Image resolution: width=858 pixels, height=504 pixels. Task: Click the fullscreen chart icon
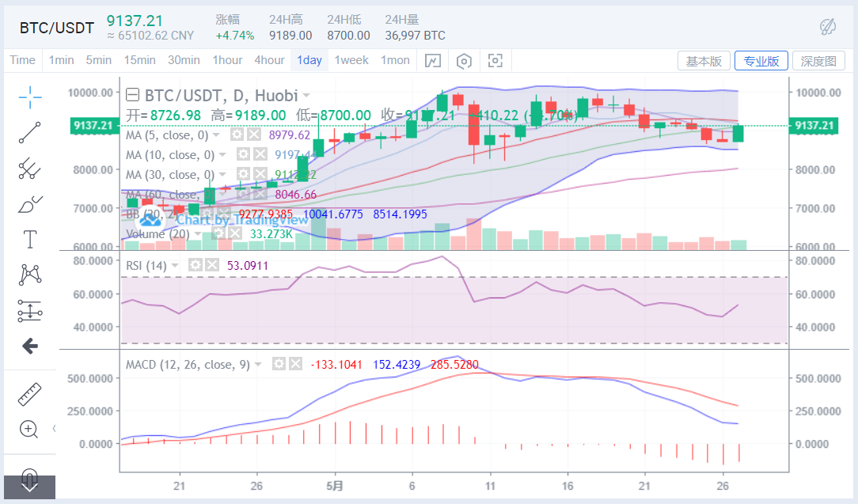click(x=495, y=61)
